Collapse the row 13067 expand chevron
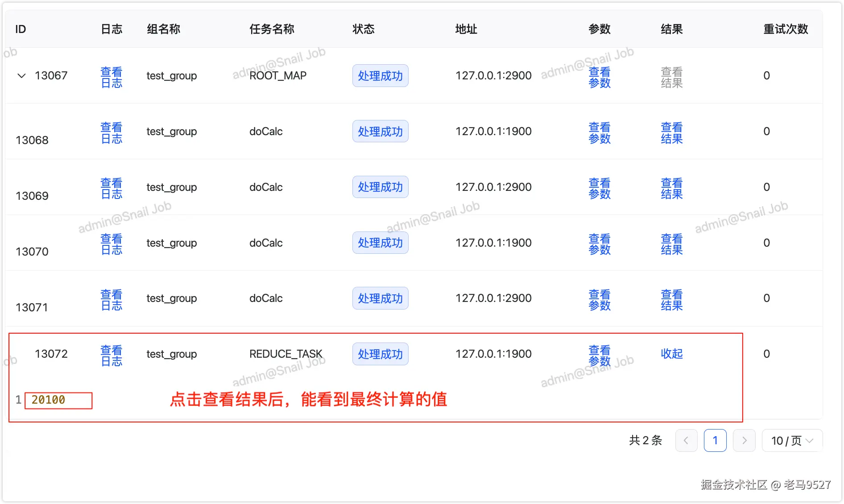 (x=21, y=75)
